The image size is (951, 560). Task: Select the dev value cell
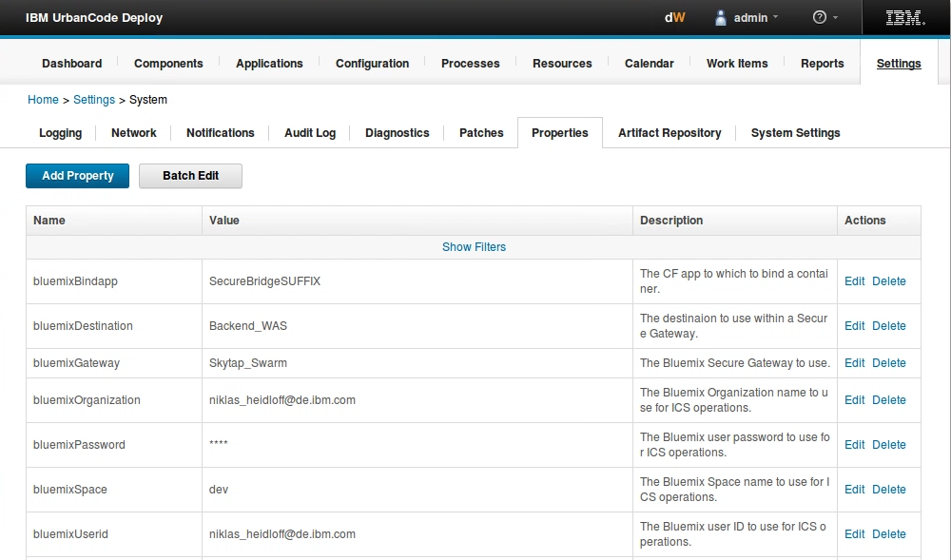click(417, 490)
